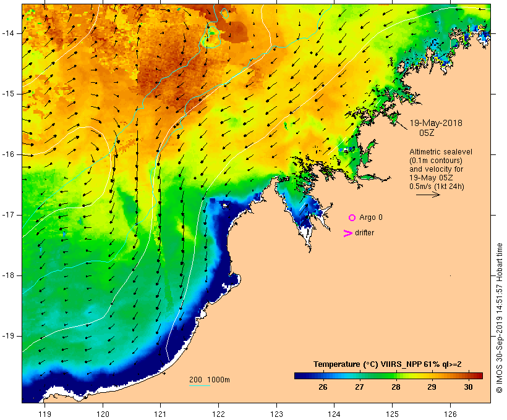Click the longitude label '125'

pyautogui.click(x=392, y=414)
